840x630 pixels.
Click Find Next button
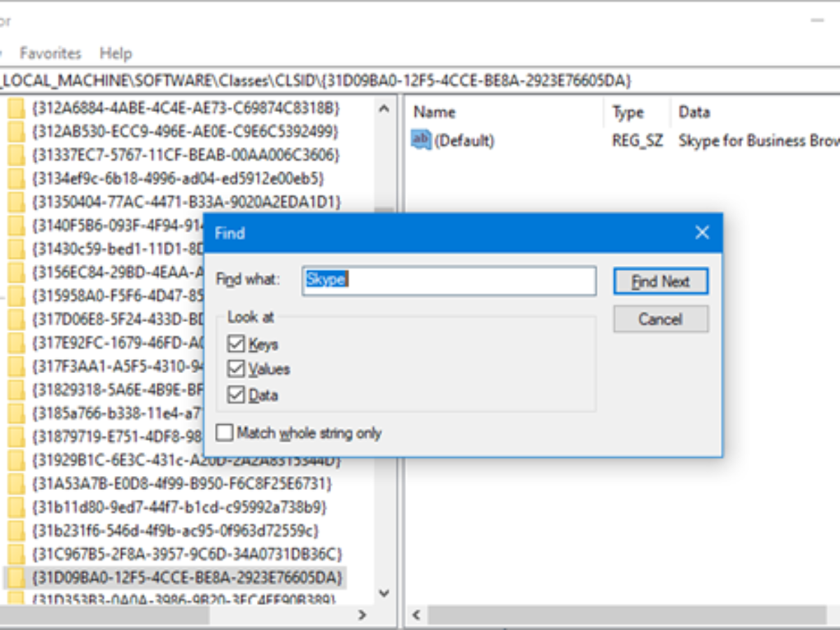tap(661, 281)
